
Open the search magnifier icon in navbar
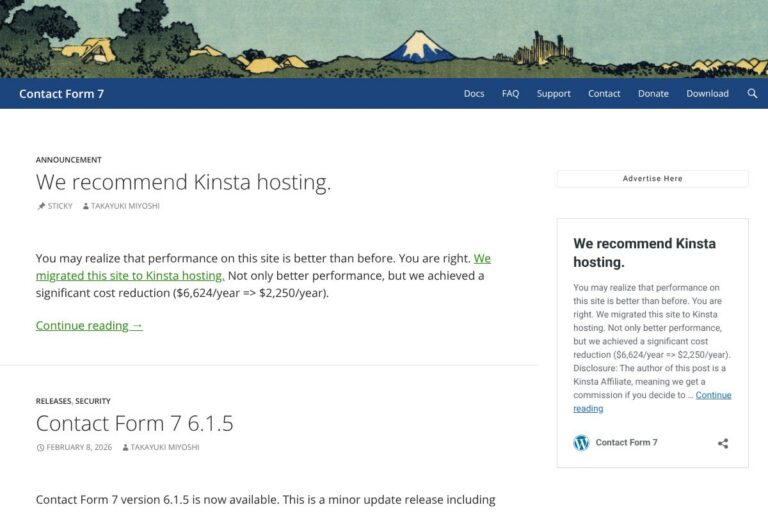pyautogui.click(x=752, y=94)
